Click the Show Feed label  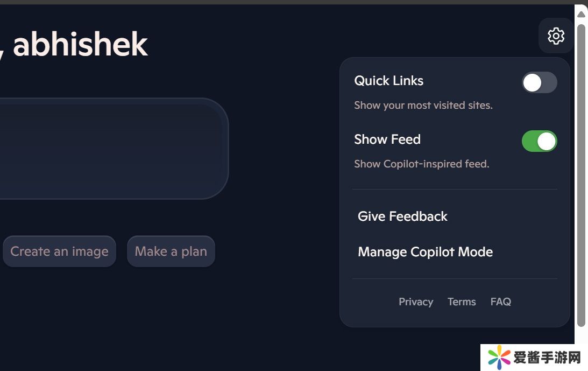point(387,139)
